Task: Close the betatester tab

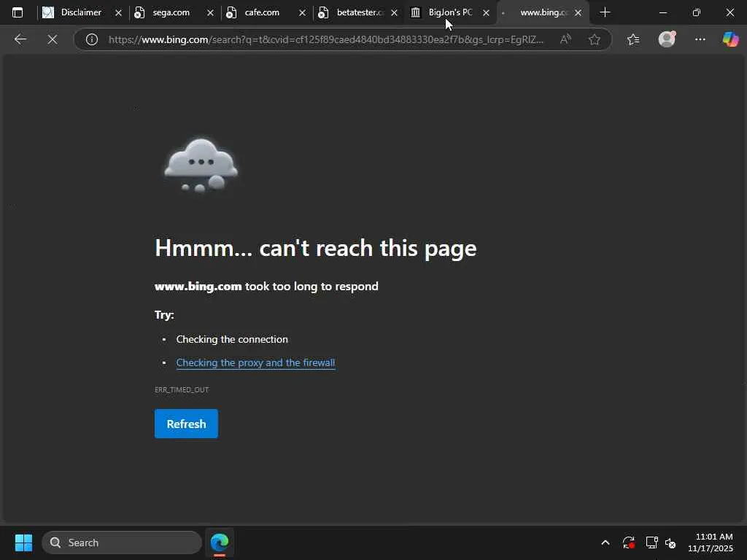Action: click(394, 13)
